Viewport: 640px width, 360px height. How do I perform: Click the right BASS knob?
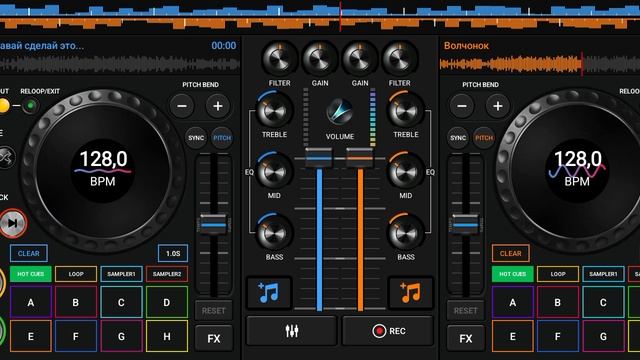click(405, 234)
